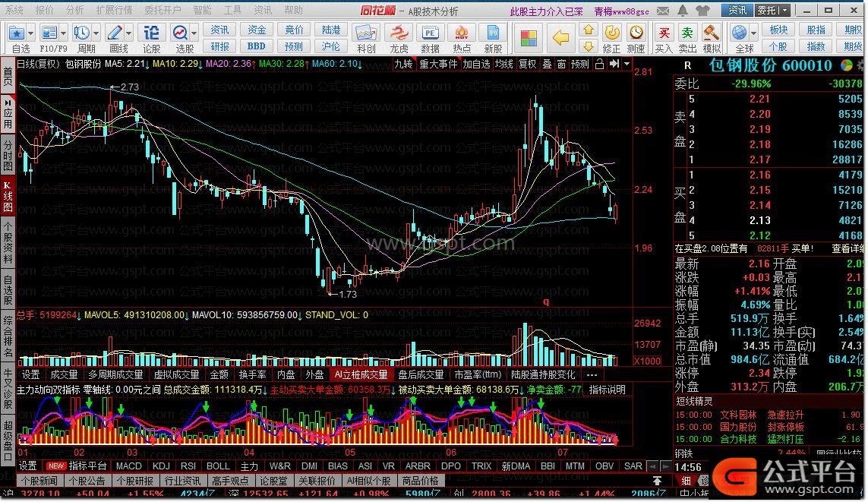
Task: Click the yellow down arrow icon
Action: [589, 46]
